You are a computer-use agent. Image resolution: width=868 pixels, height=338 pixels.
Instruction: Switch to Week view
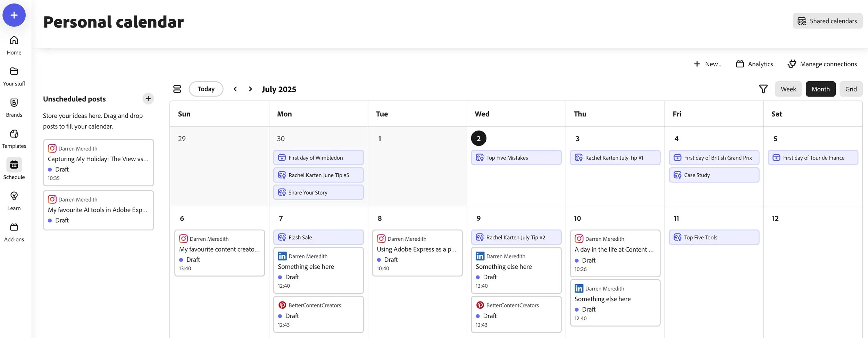788,89
